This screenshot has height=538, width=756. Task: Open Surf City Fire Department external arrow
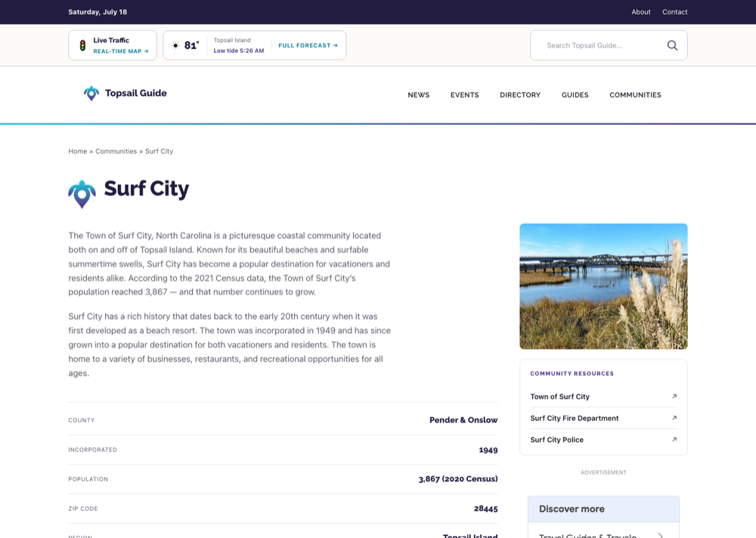tap(674, 418)
